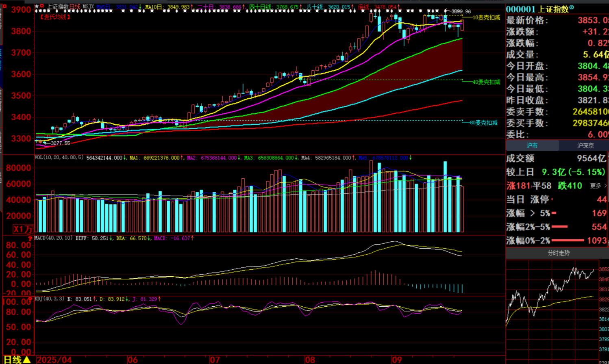
Task: Click the 【麦氏均线】 indicator label
Action: click(55, 17)
